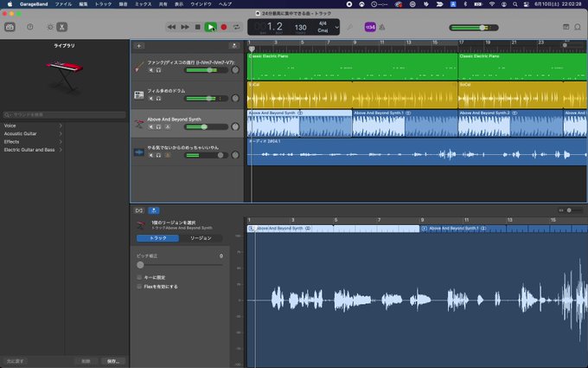Image resolution: width=588 pixels, height=368 pixels.
Task: Solo the funk/disco Classic Electric Piano track
Action: (x=158, y=70)
